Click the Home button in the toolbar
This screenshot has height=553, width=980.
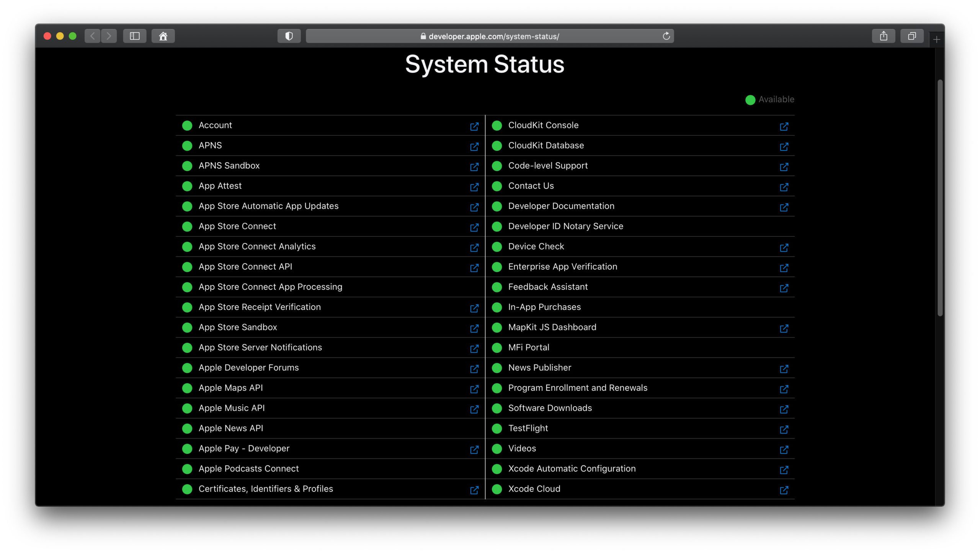[163, 36]
